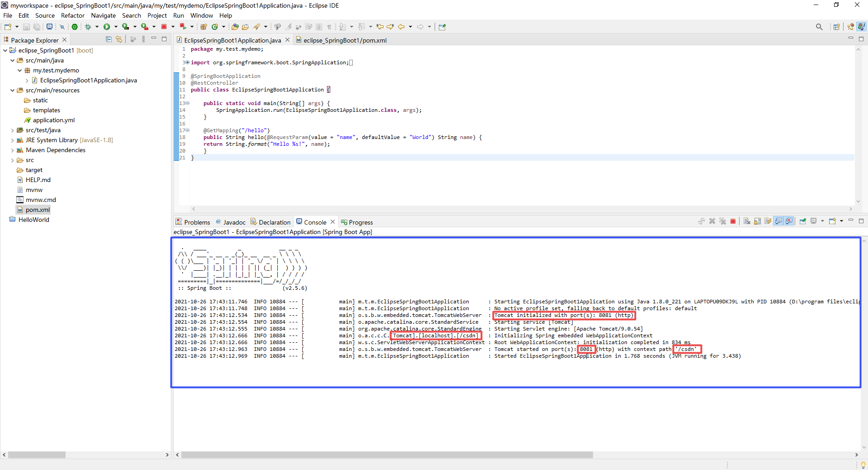Collapse the my.test.mydemo package

point(19,70)
